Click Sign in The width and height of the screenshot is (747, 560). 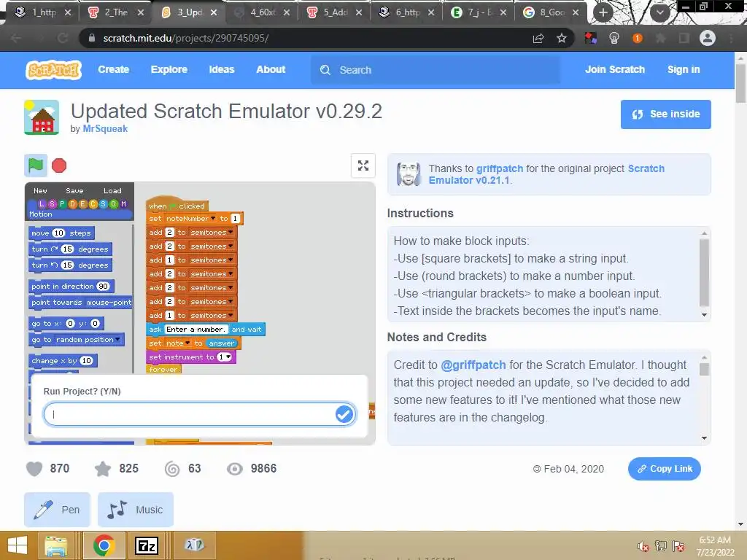(684, 69)
